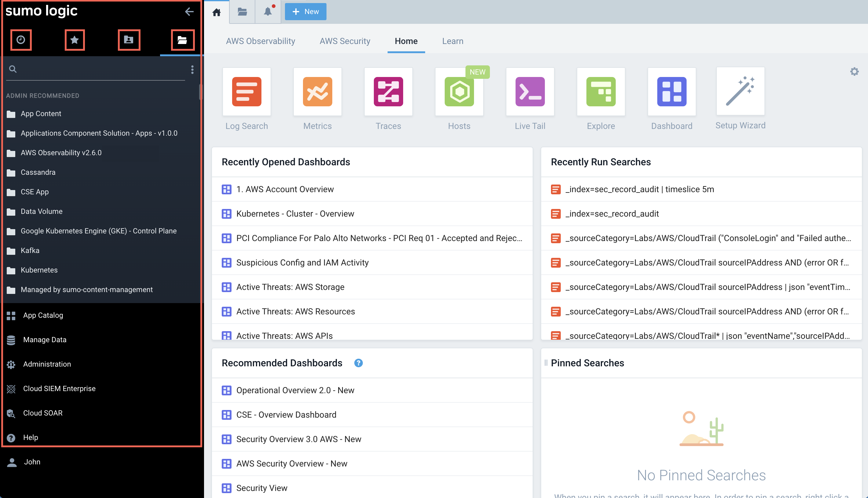The width and height of the screenshot is (868, 498).
Task: Open the library three-dot menu
Action: pos(192,69)
